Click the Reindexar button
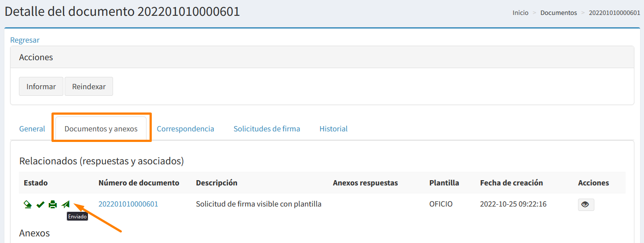Screen dimensions: 644x243 click(x=89, y=87)
